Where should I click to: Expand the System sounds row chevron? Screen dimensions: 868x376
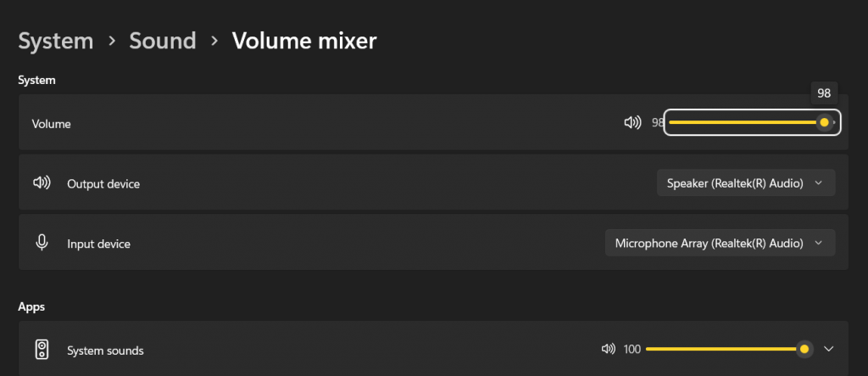[829, 349]
